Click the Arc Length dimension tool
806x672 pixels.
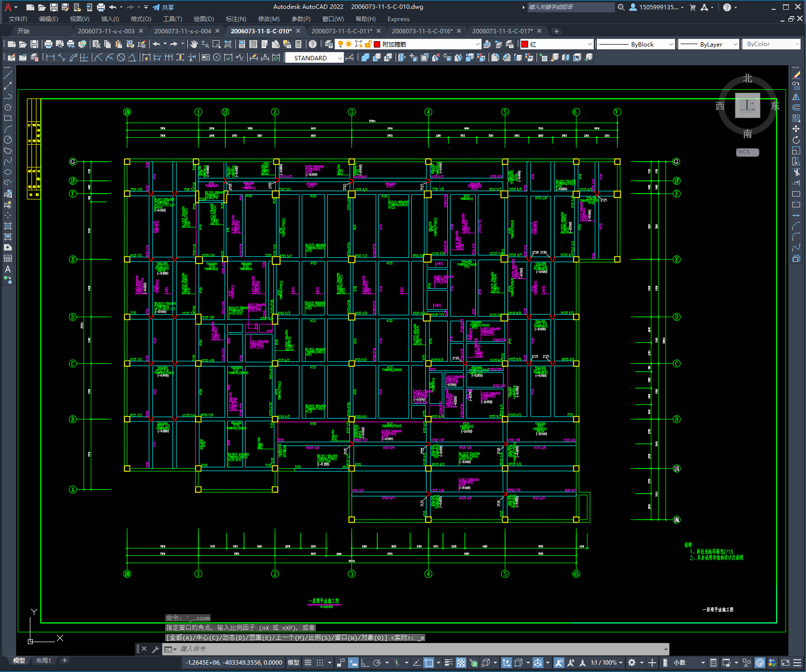point(73,57)
